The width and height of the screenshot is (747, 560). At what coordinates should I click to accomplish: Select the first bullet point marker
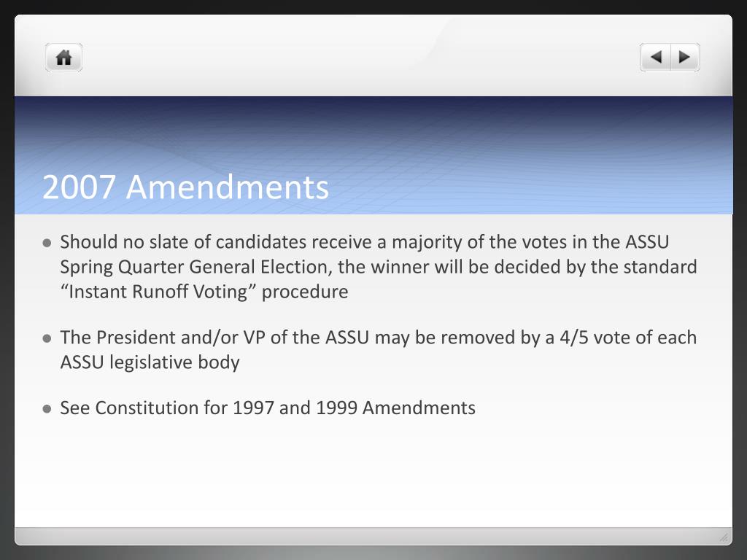(47, 244)
